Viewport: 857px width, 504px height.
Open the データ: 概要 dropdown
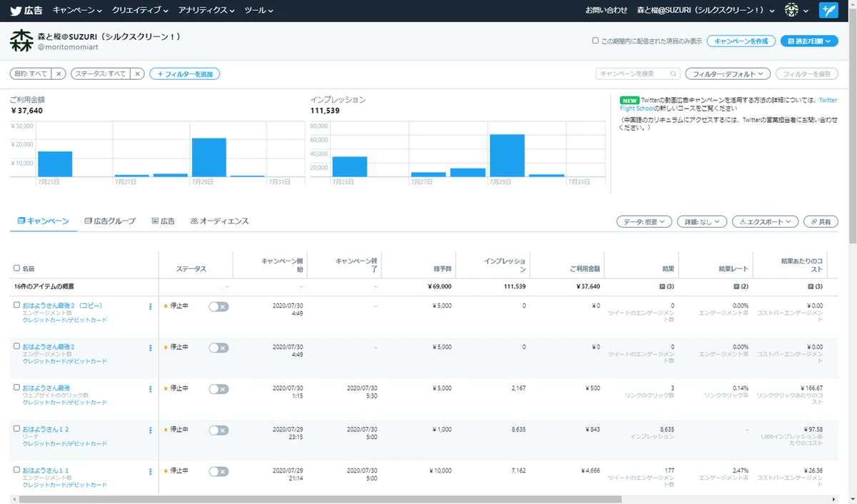pos(643,222)
